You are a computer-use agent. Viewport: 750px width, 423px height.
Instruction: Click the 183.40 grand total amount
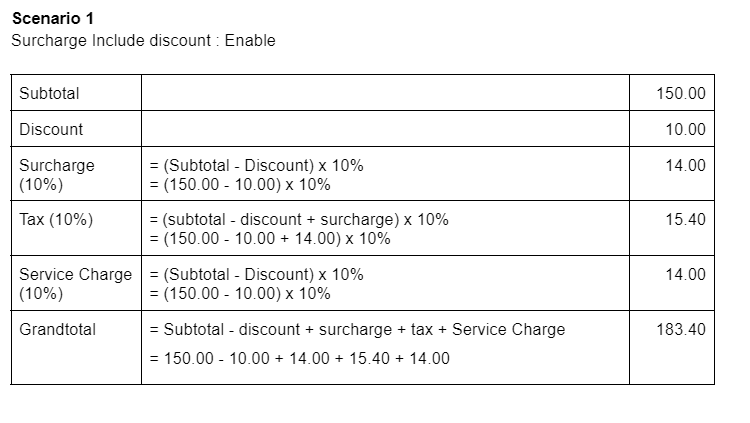point(681,329)
